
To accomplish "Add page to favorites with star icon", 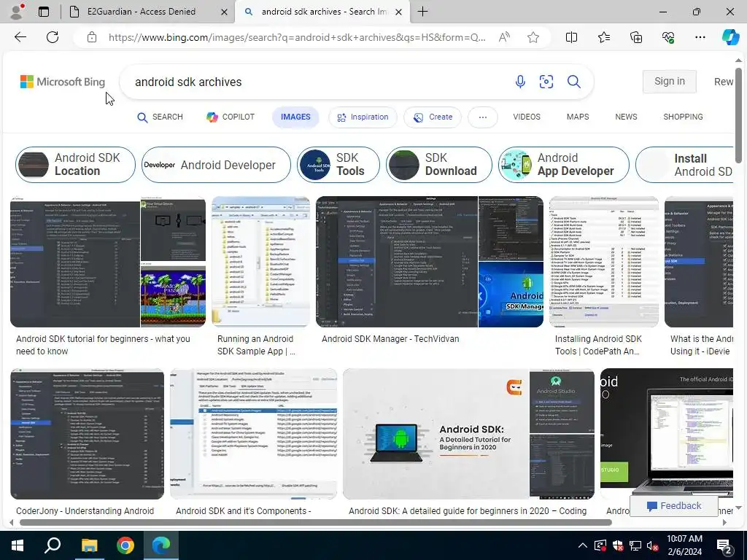I will point(533,37).
